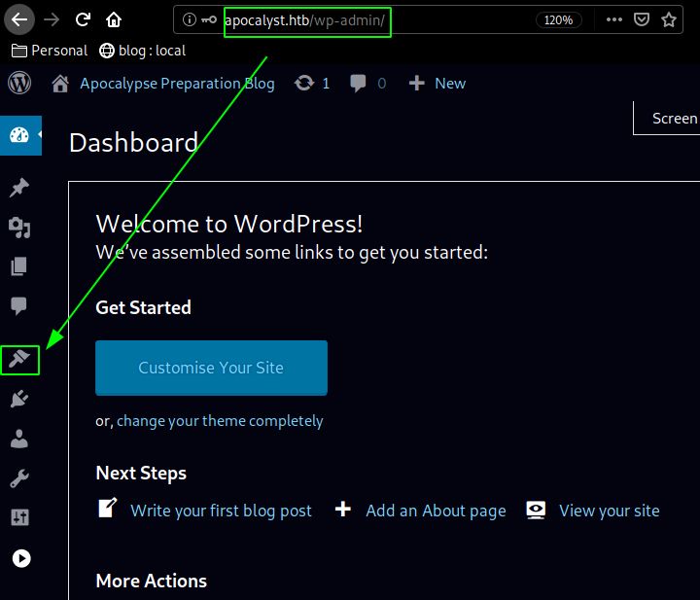Open the Users sidebar icon
Image resolution: width=700 pixels, height=600 pixels.
pyautogui.click(x=19, y=439)
